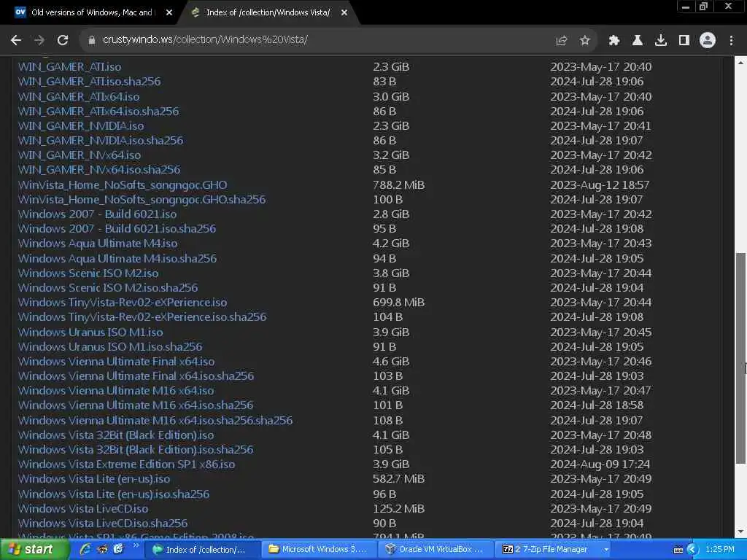Click the vertical scrollbar thumb

(x=740, y=357)
